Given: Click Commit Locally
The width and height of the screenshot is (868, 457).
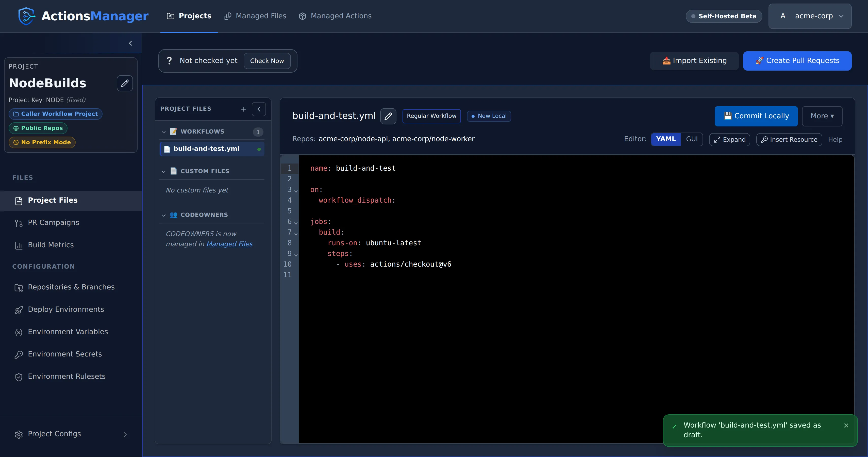Looking at the screenshot, I should [756, 116].
